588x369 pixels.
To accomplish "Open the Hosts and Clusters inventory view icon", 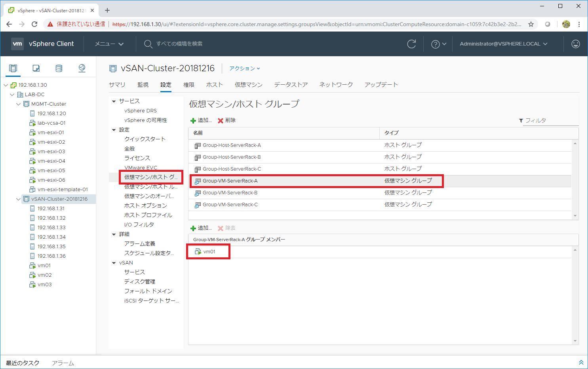I will click(x=13, y=68).
